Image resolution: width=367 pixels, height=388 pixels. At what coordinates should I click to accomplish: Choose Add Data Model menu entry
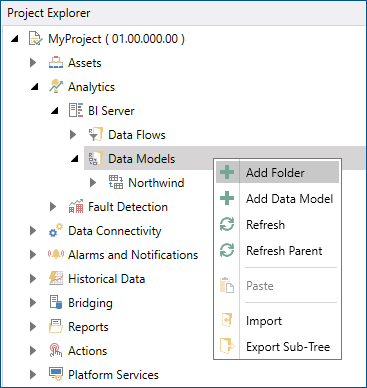point(277,198)
